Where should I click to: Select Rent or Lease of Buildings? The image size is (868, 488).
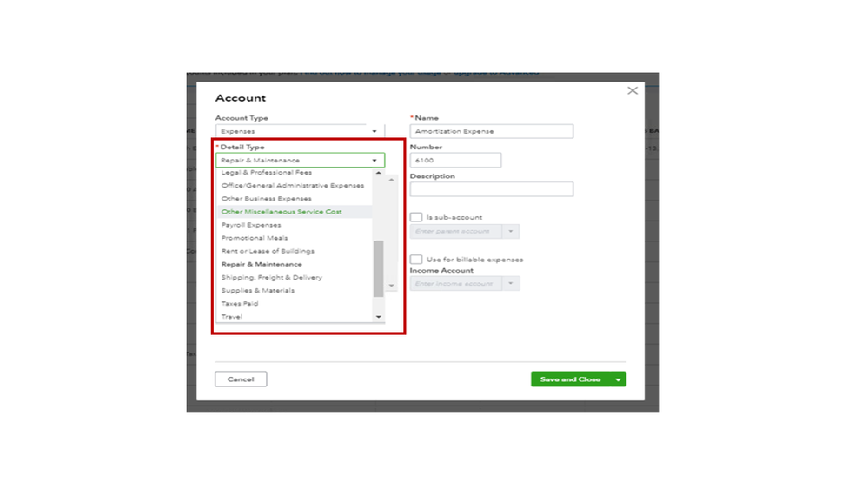click(x=268, y=251)
